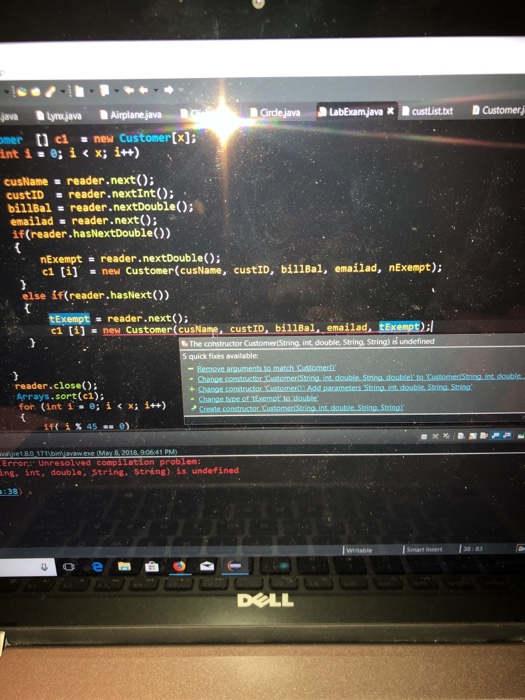The image size is (525, 700).
Task: Open the Forward history dropdown arrow
Action: point(181,90)
